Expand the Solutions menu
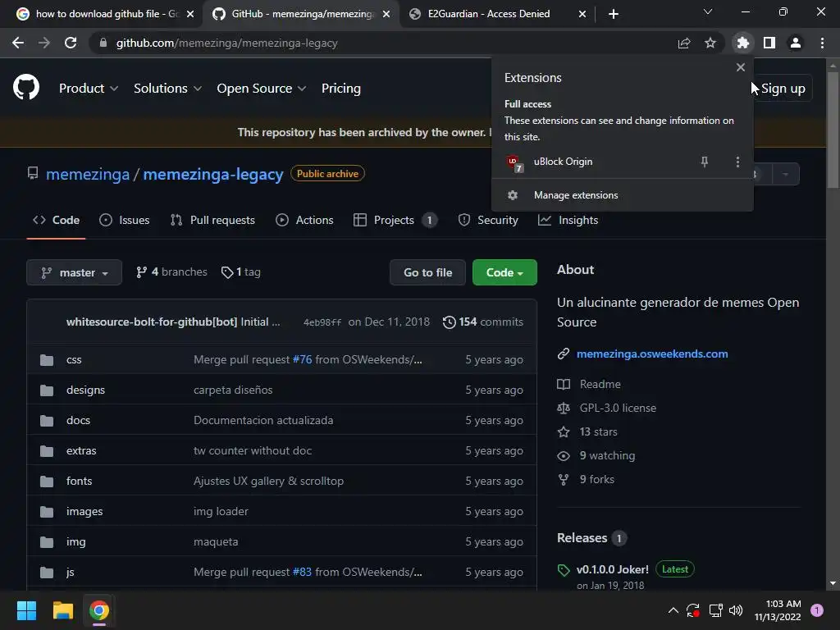 tap(167, 89)
